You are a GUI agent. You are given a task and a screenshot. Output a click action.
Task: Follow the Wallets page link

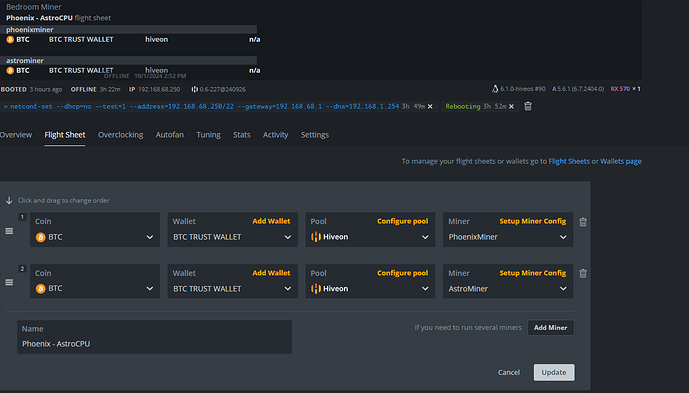[621, 161]
